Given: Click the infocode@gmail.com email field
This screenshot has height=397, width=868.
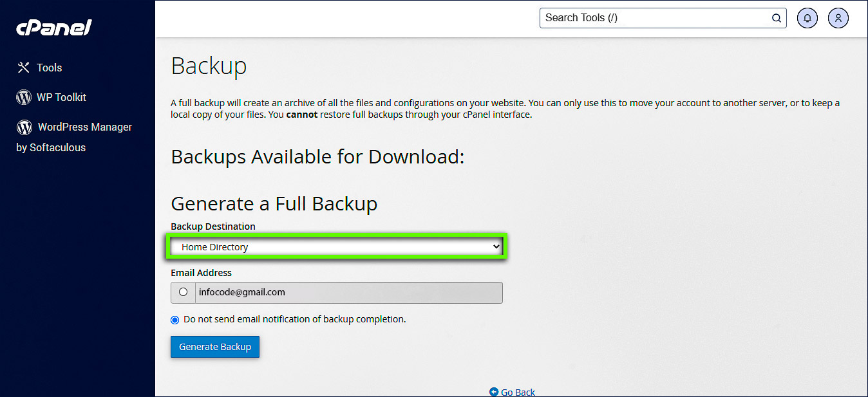Looking at the screenshot, I should pyautogui.click(x=348, y=292).
